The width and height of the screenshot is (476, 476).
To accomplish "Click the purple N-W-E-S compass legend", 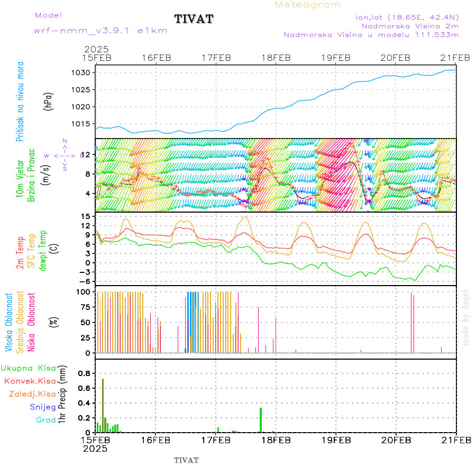I will pos(65,155).
